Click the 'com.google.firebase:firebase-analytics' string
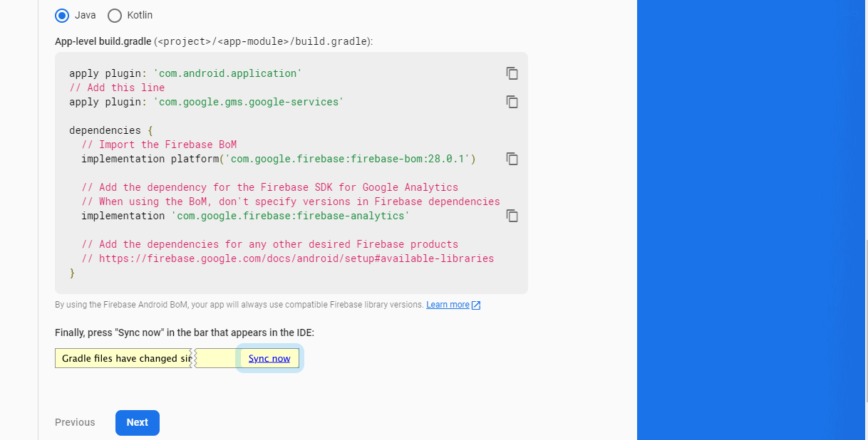Image resolution: width=868 pixels, height=440 pixels. 291,216
